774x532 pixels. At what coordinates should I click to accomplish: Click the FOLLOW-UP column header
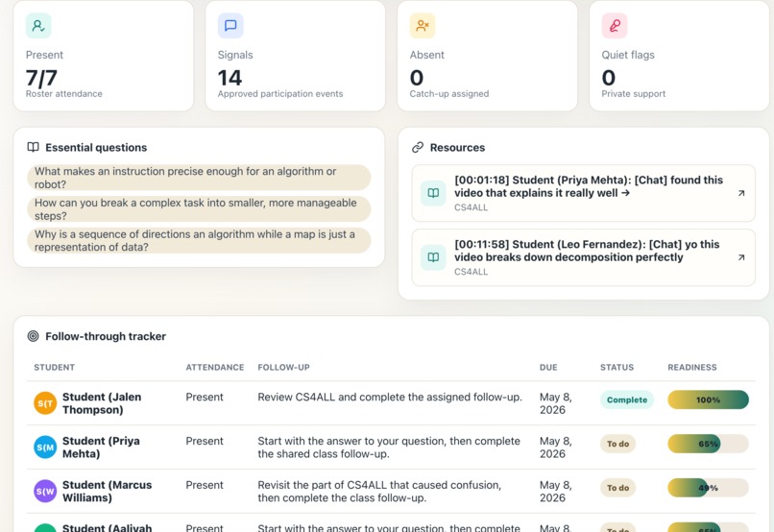tap(284, 367)
